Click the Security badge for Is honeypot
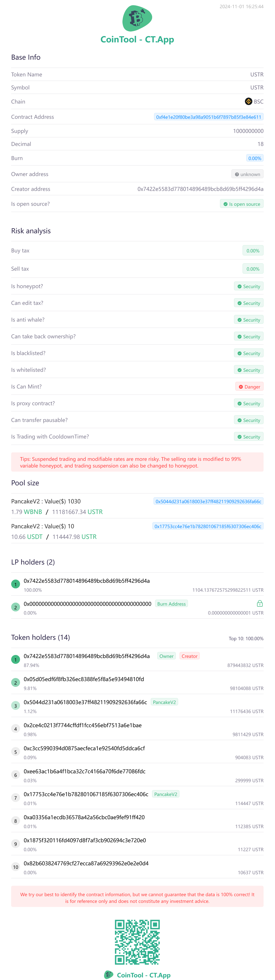This screenshot has width=275, height=980. click(249, 286)
